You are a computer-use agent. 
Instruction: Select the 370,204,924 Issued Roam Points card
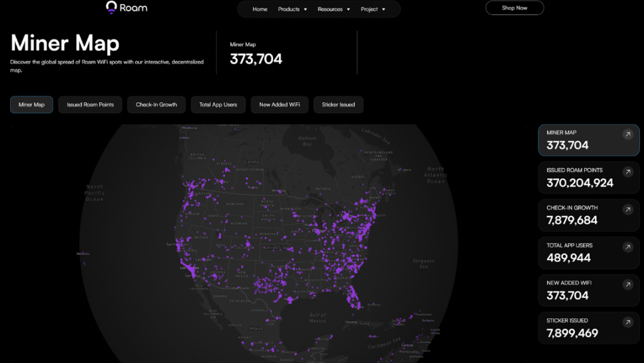(588, 178)
